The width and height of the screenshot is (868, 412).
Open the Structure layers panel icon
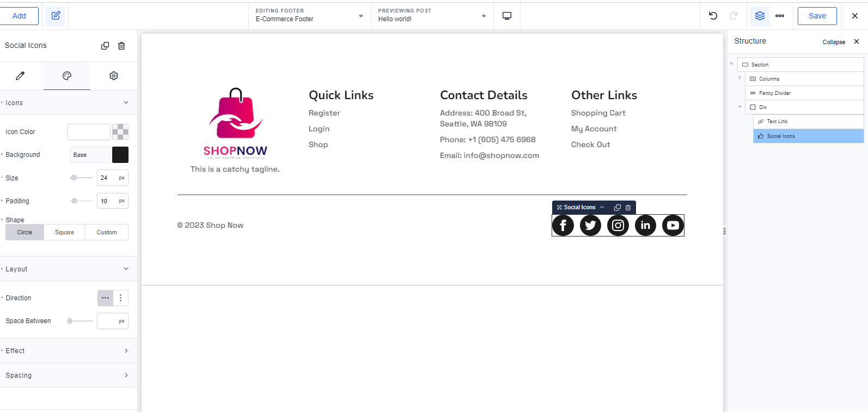tap(760, 16)
